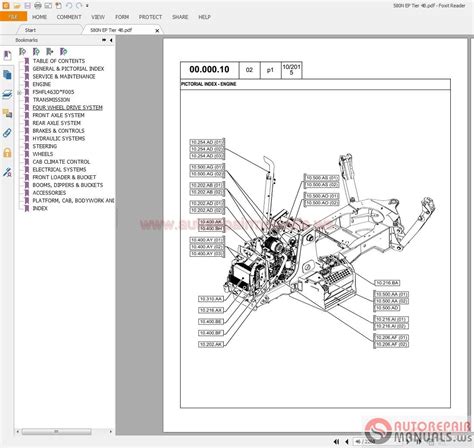Image resolution: width=474 pixels, height=448 pixels.
Task: Go to previous page using status bar arrow
Action: click(x=347, y=441)
